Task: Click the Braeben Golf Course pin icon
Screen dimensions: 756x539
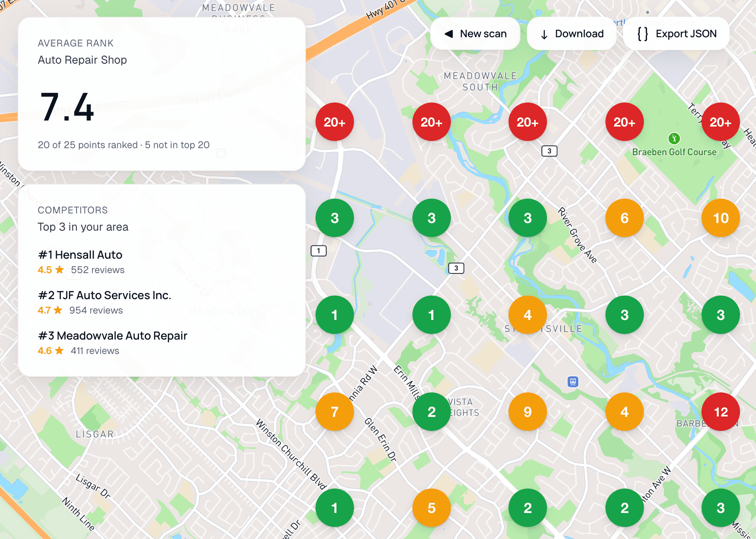Action: coord(674,139)
